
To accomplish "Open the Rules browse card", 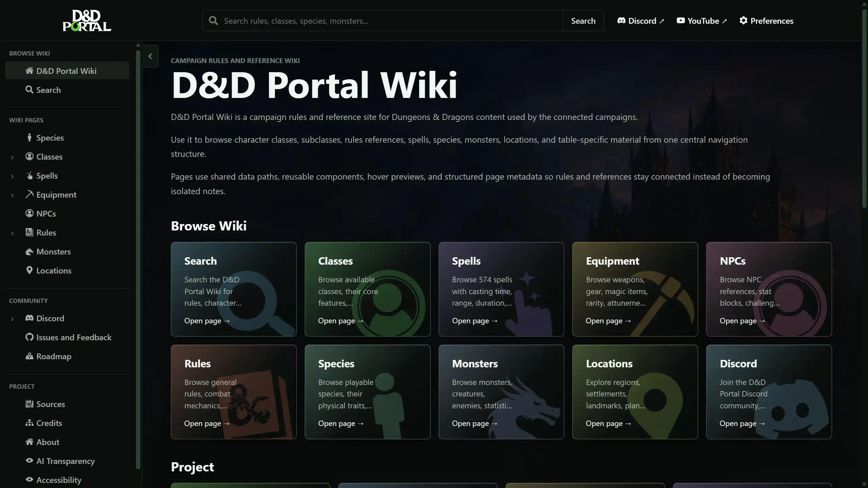I will click(234, 392).
